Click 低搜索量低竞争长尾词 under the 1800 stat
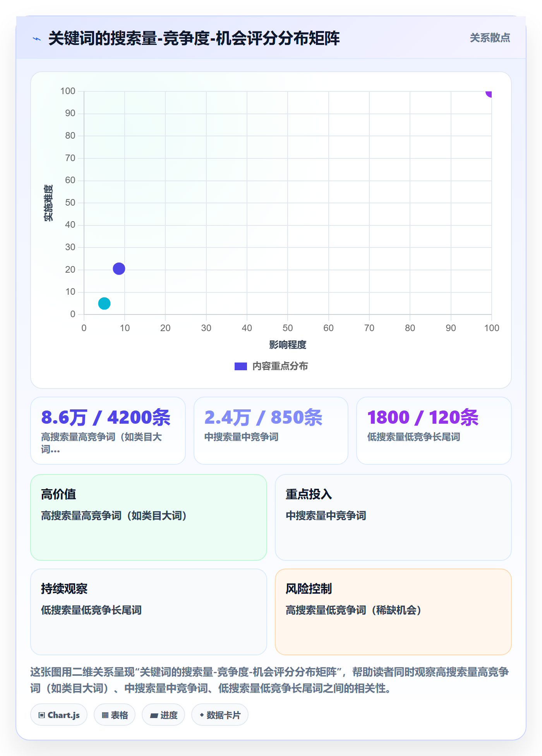The width and height of the screenshot is (542, 756). pyautogui.click(x=413, y=437)
